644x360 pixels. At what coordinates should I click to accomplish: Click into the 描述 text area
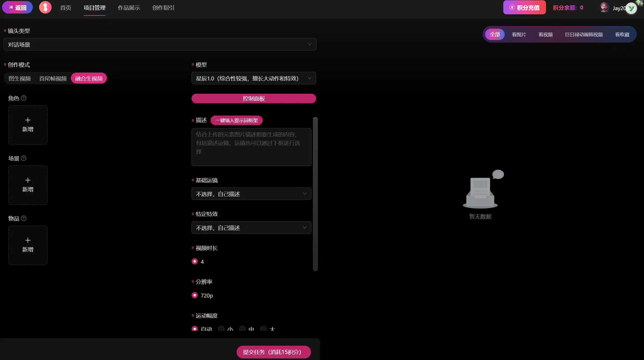(251, 147)
